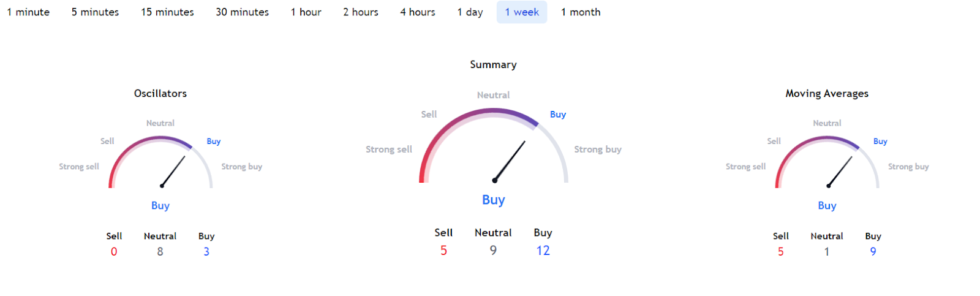Image resolution: width=980 pixels, height=296 pixels.
Task: Click the Moving Averages Buy count 9
Action: 873,252
